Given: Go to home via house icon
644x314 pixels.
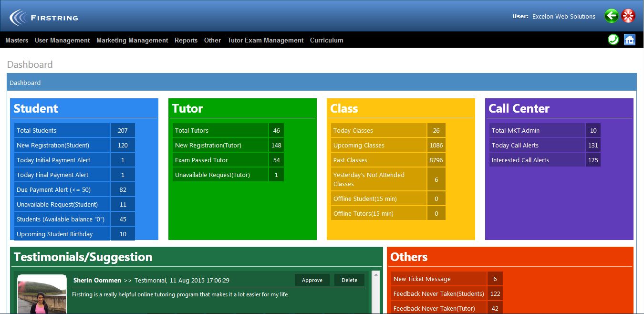Looking at the screenshot, I should pyautogui.click(x=630, y=40).
